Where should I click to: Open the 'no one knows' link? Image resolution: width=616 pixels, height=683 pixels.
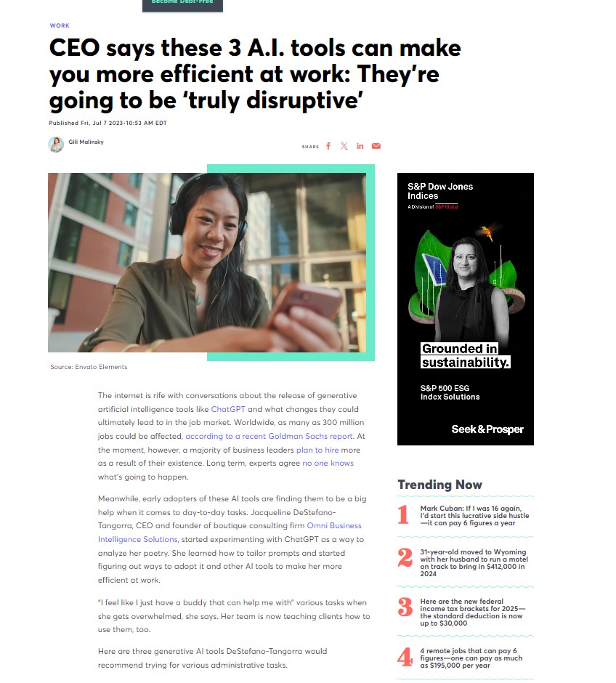[328, 463]
